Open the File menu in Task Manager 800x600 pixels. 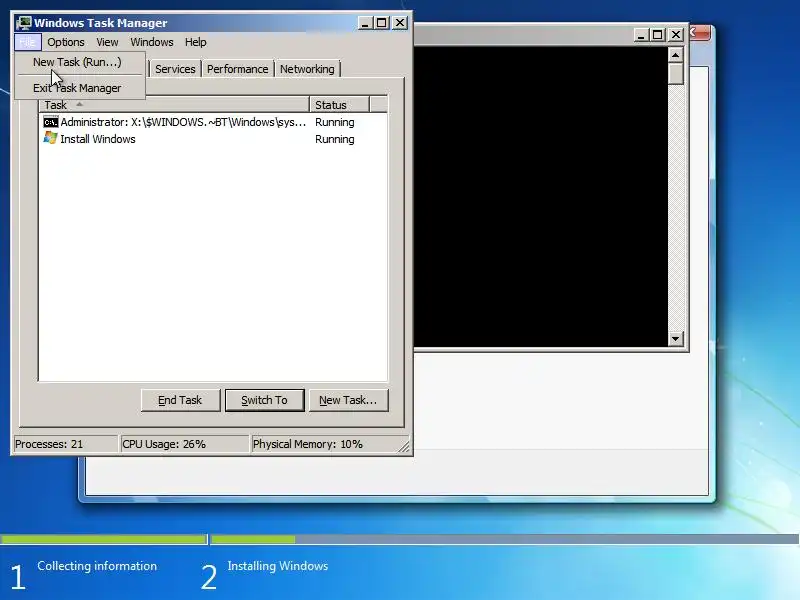coord(28,42)
